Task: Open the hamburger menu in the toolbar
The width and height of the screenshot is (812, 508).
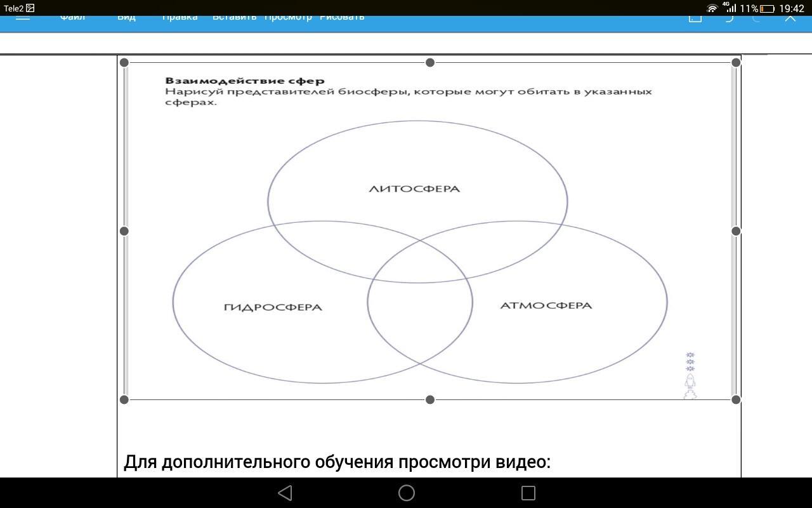Action: (x=23, y=18)
